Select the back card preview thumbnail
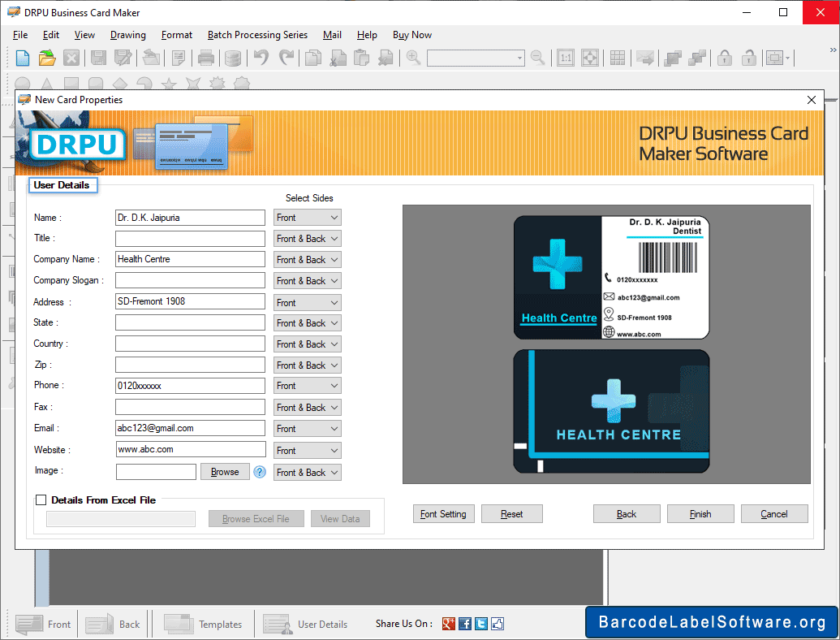 pos(611,412)
